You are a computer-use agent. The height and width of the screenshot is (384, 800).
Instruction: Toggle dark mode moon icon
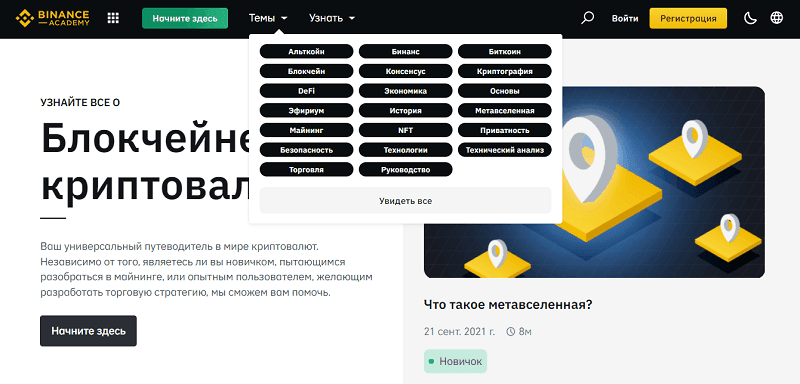tap(749, 18)
